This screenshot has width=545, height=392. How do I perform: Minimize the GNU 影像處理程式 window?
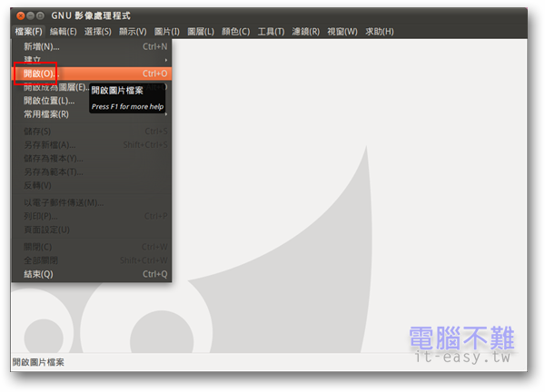click(31, 16)
